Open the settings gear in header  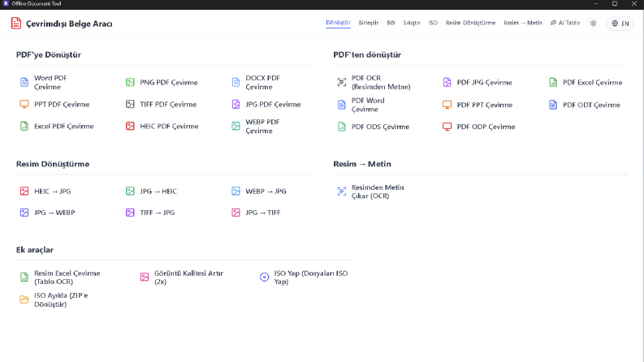[593, 24]
